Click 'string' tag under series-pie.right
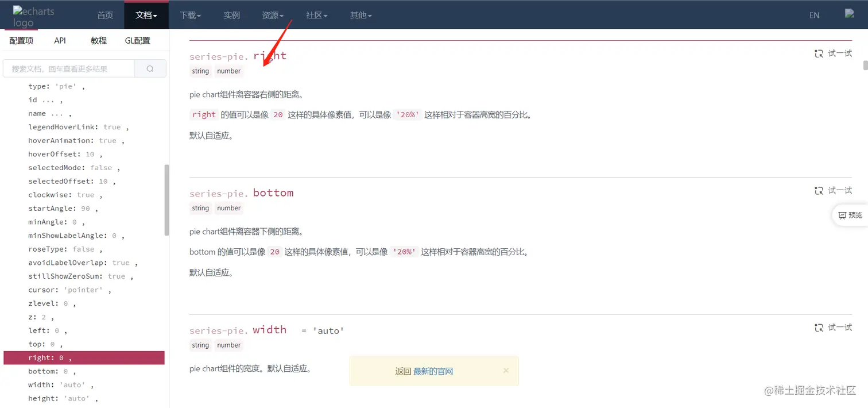The width and height of the screenshot is (868, 408). (200, 71)
